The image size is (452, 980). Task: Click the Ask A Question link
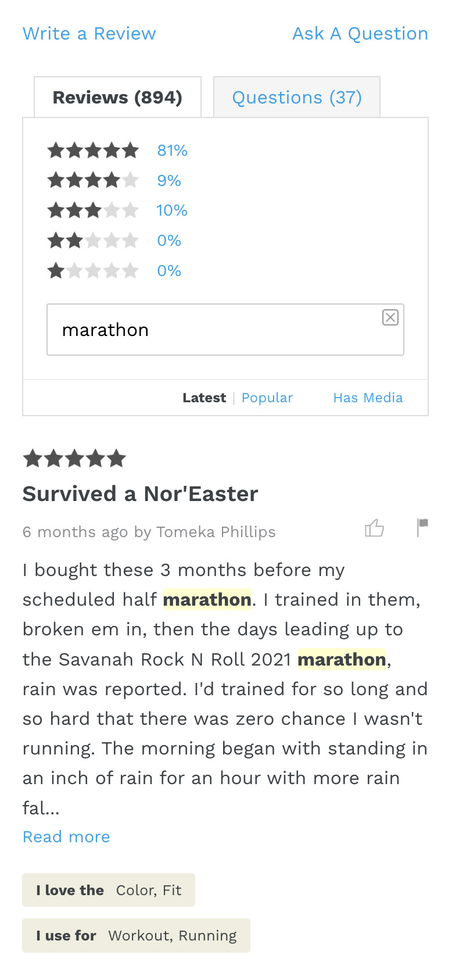click(x=360, y=34)
